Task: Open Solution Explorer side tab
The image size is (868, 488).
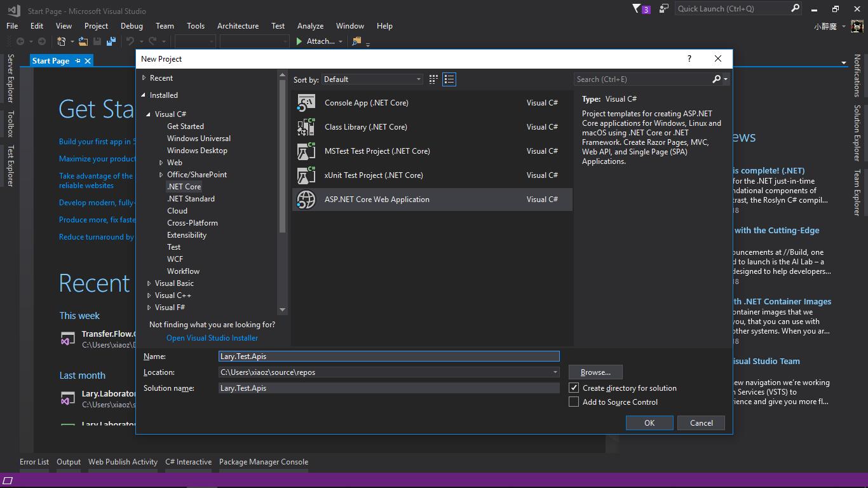Action: point(857,133)
